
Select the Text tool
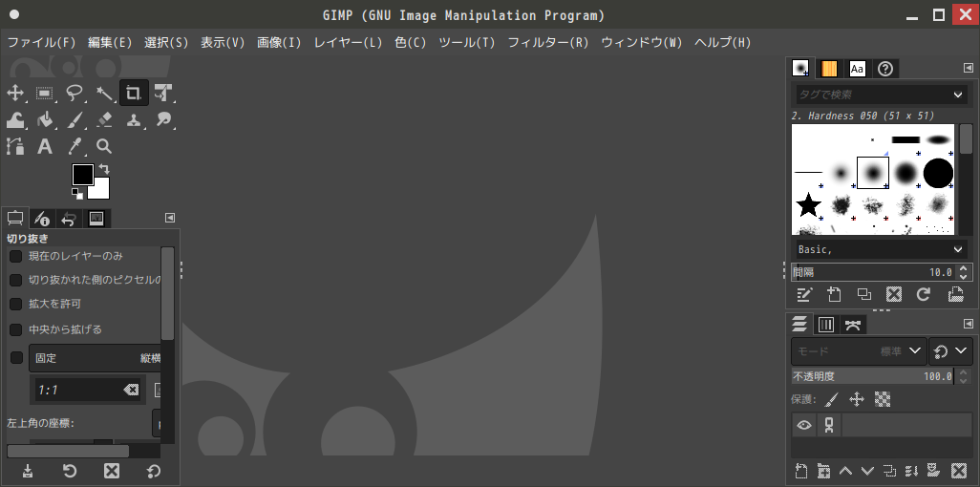(44, 146)
